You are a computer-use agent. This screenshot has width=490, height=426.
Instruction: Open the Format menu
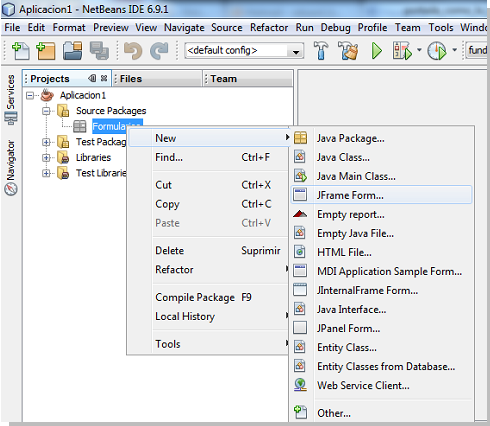pos(69,27)
